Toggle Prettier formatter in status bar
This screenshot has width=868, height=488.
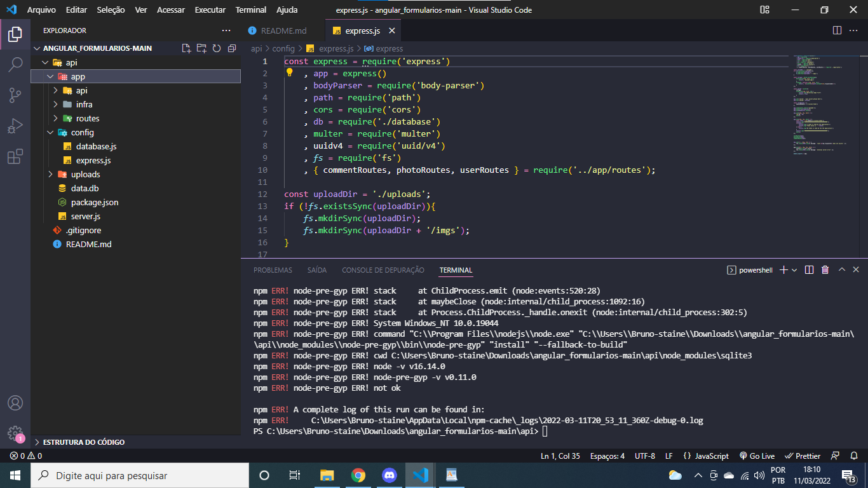[x=803, y=456]
